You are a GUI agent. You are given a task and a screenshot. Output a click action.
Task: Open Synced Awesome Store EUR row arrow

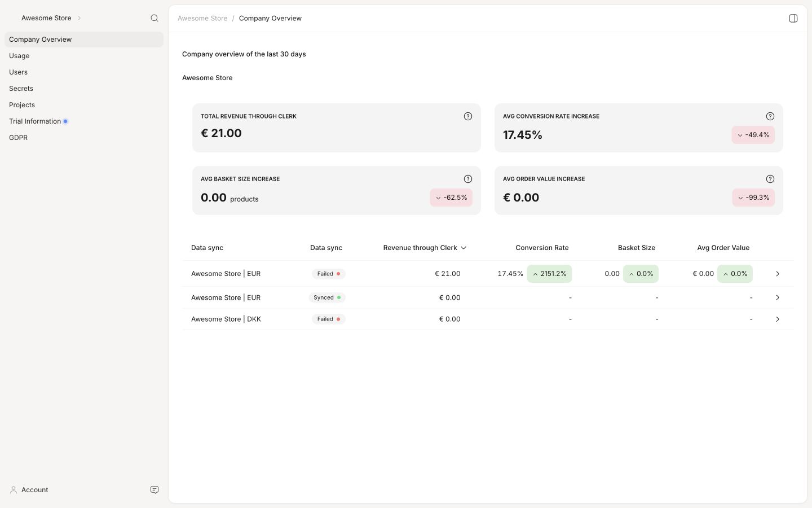[778, 297]
